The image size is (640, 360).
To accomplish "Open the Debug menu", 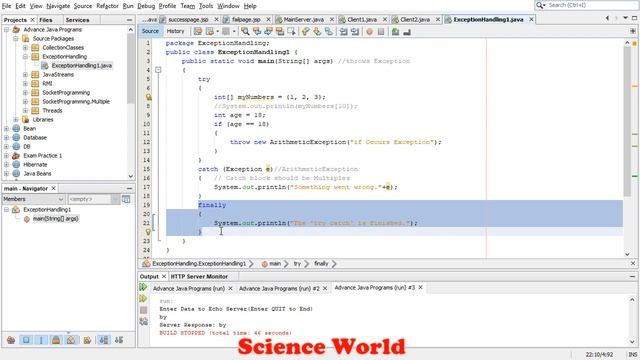I will tap(146, 6).
